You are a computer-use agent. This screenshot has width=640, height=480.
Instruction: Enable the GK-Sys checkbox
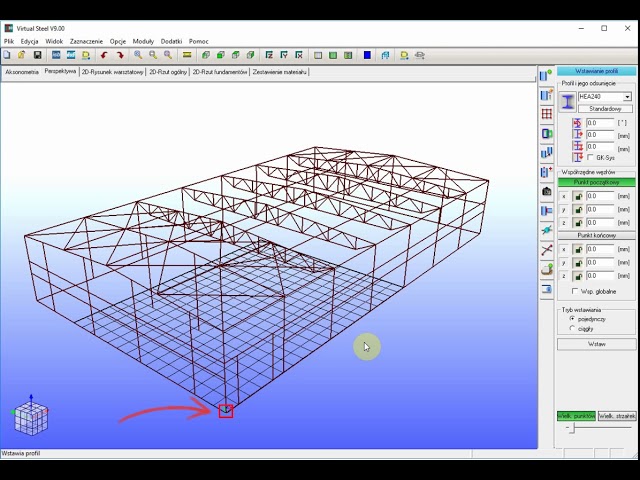pyautogui.click(x=590, y=158)
